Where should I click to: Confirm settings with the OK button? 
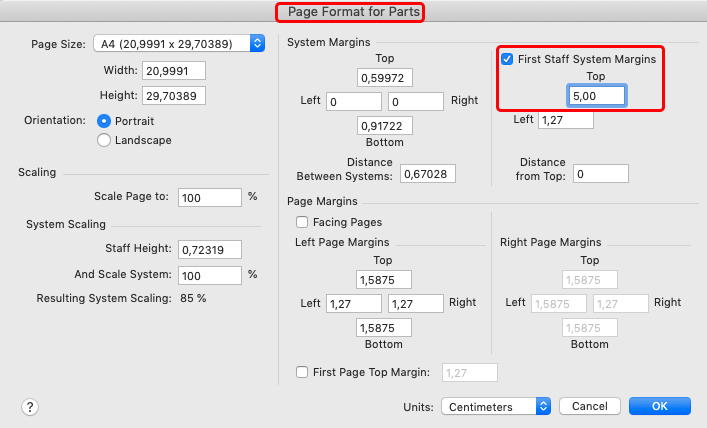pyautogui.click(x=659, y=406)
